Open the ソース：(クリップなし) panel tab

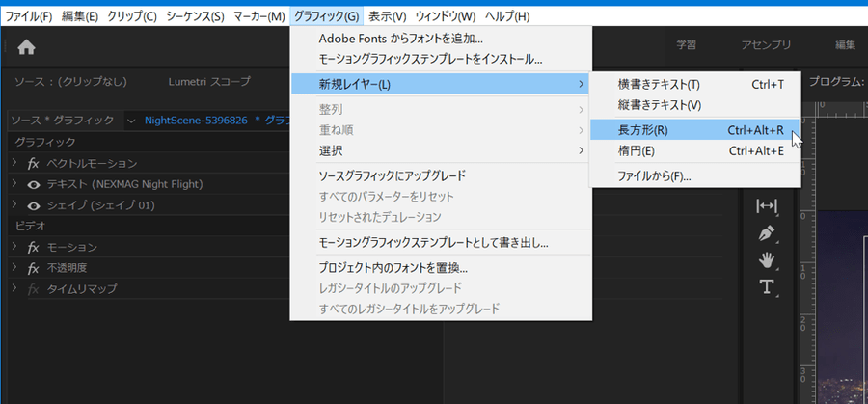(70, 82)
